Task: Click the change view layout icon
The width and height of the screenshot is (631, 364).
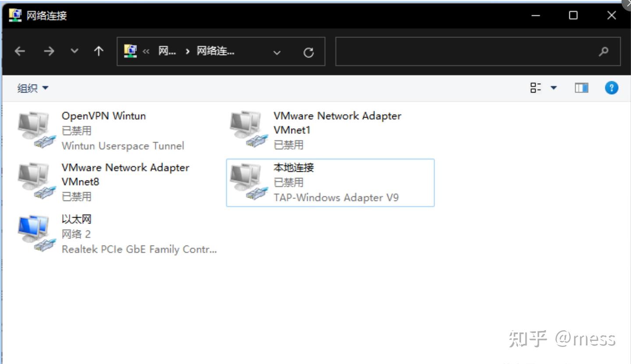Action: pos(535,88)
